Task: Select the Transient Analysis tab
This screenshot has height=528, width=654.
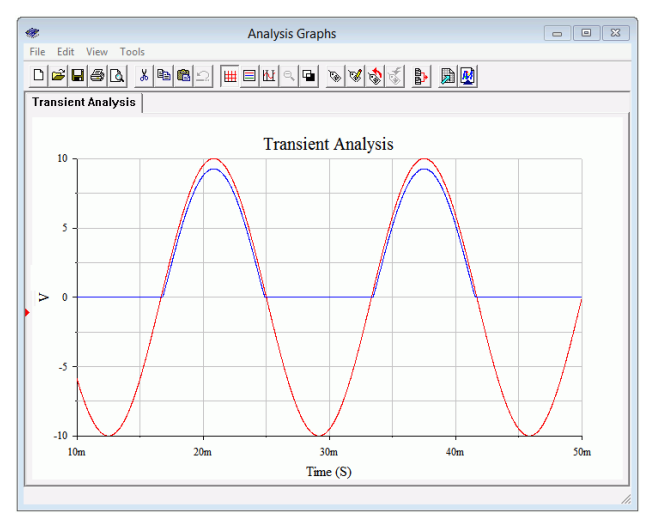Action: click(84, 102)
